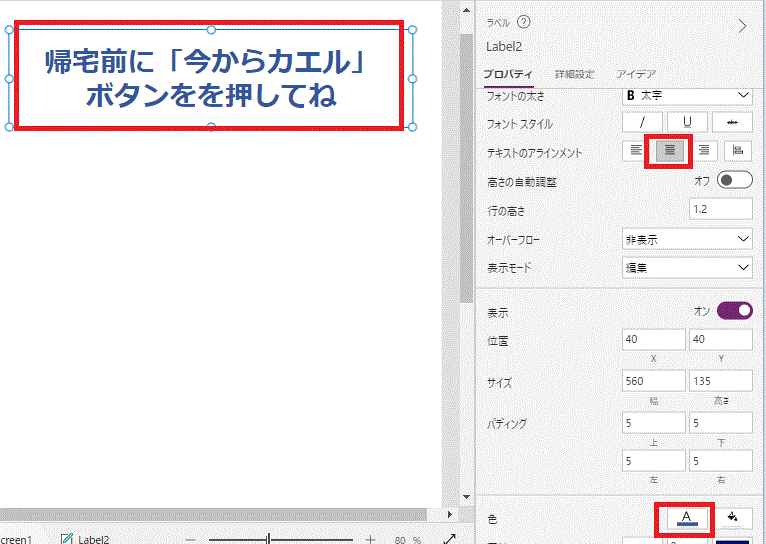Open the fill color bucket picker
Image resolution: width=766 pixels, height=544 pixels.
[733, 517]
